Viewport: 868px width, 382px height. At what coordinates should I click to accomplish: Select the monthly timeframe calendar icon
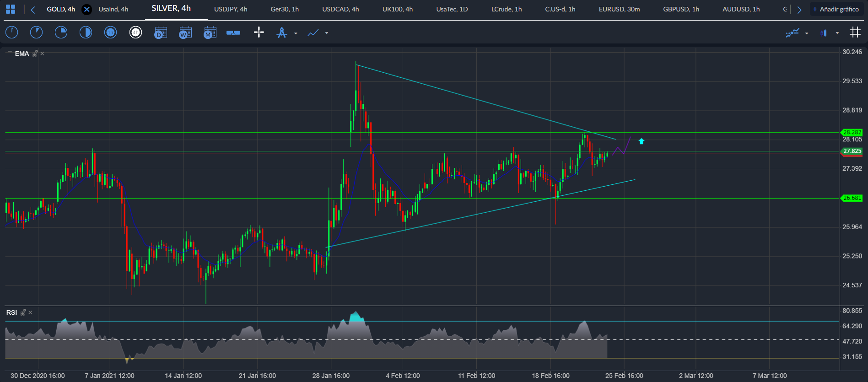(x=210, y=32)
